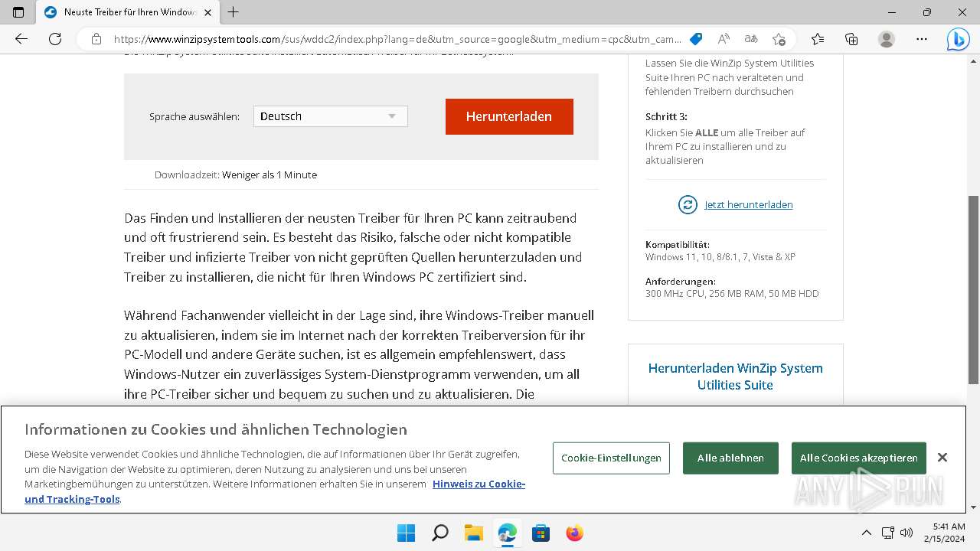Open the Favorites list
Image resolution: width=980 pixels, height=551 pixels.
point(818,39)
